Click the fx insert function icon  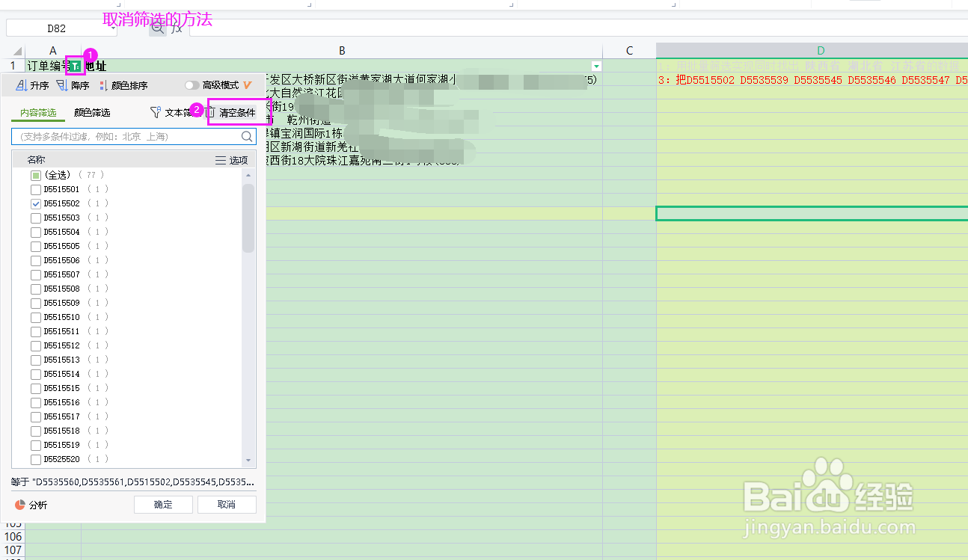(177, 28)
